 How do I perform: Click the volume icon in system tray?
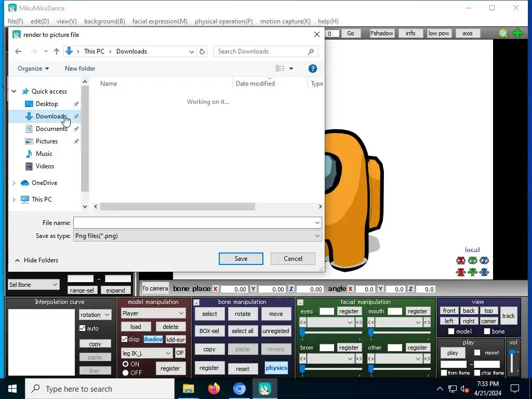(x=464, y=389)
